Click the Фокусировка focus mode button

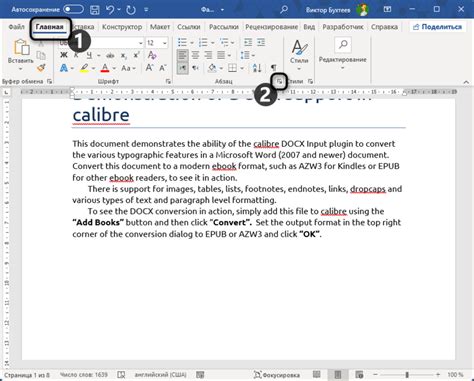point(277,375)
